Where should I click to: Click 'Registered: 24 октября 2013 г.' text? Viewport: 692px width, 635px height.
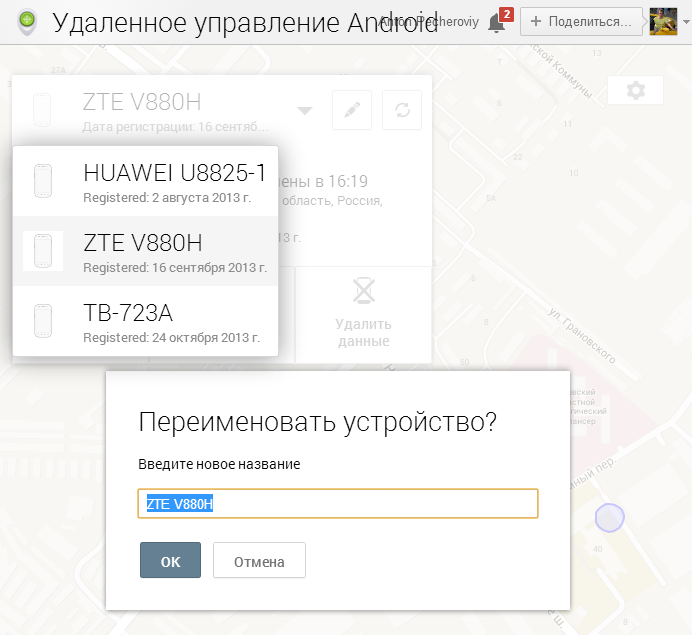coord(171,338)
